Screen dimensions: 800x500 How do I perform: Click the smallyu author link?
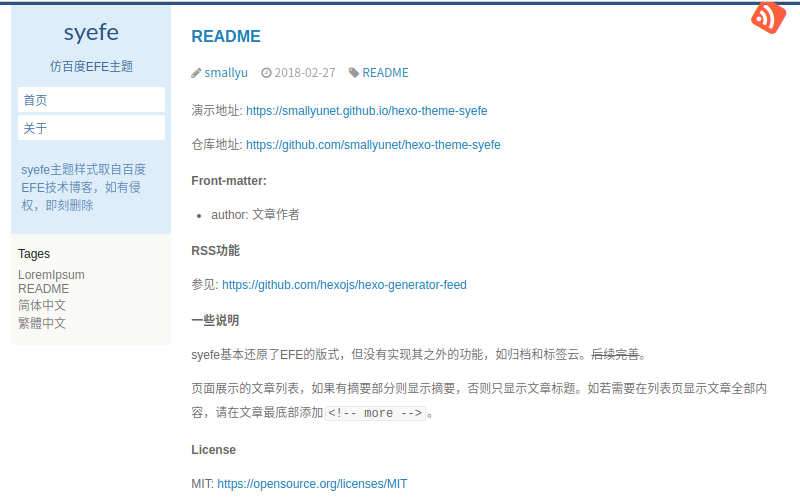(226, 73)
